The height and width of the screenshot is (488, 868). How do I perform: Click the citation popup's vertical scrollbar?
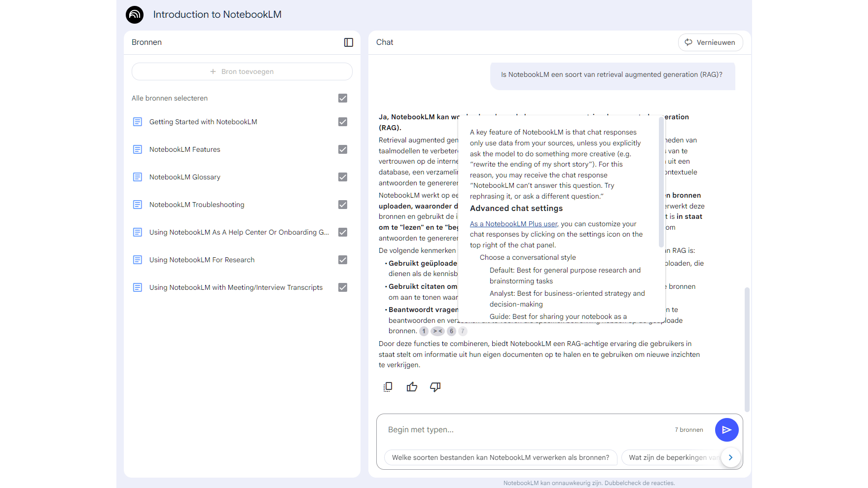661,182
